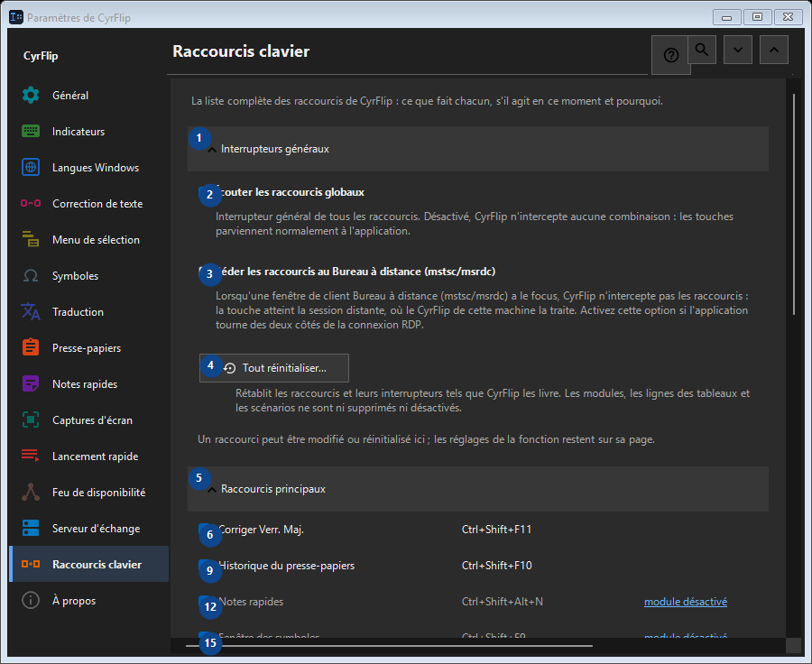The height and width of the screenshot is (664, 812).
Task: Click the horizontal scrollbar at the bottom
Action: point(389,646)
